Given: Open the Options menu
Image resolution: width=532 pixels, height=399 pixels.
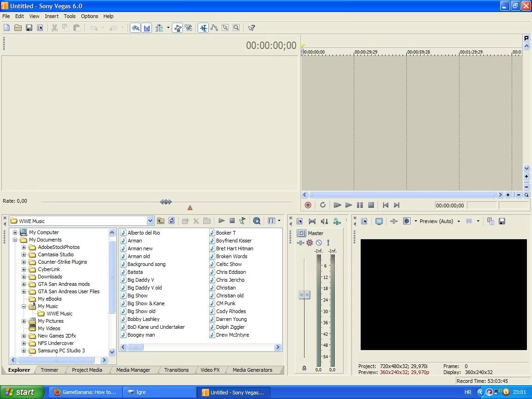Looking at the screenshot, I should pyautogui.click(x=89, y=16).
